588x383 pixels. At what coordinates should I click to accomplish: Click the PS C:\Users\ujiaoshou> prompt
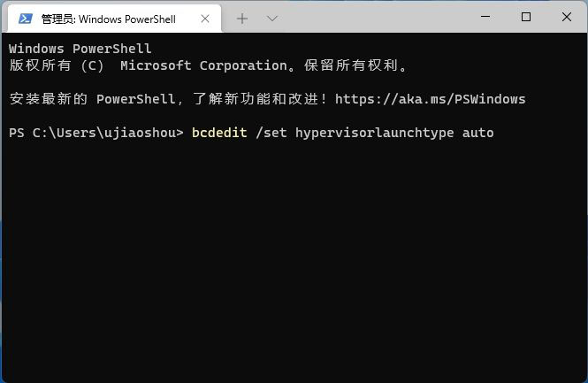95,133
